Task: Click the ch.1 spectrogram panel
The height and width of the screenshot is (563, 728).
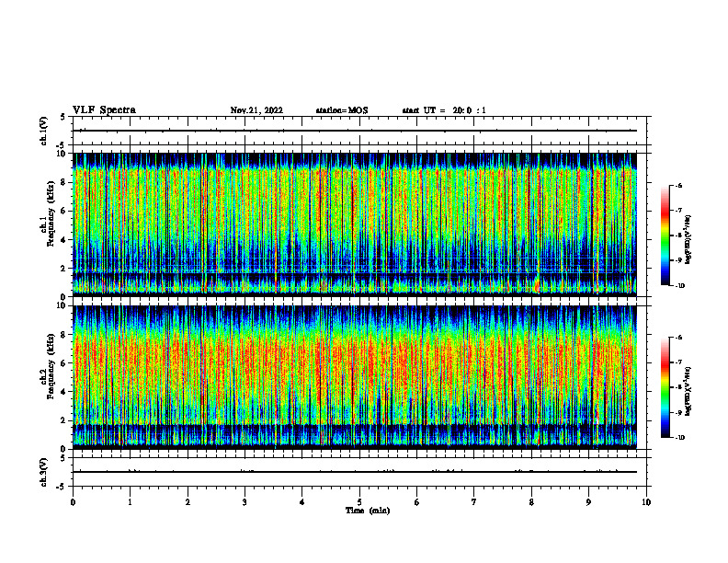Action: pos(355,224)
